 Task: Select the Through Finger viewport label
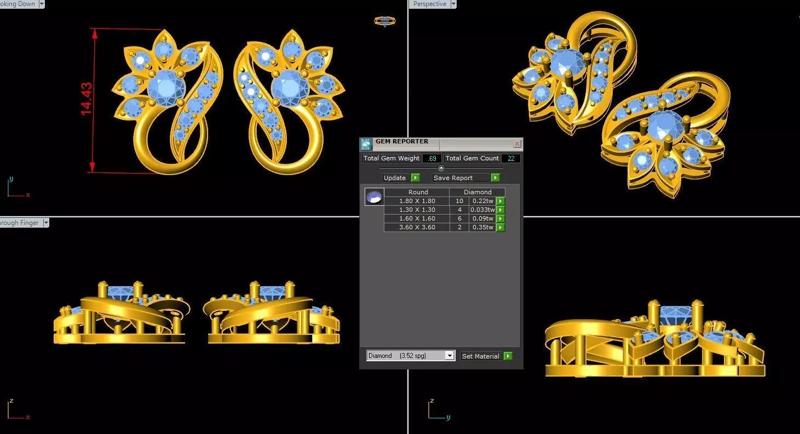(20, 223)
